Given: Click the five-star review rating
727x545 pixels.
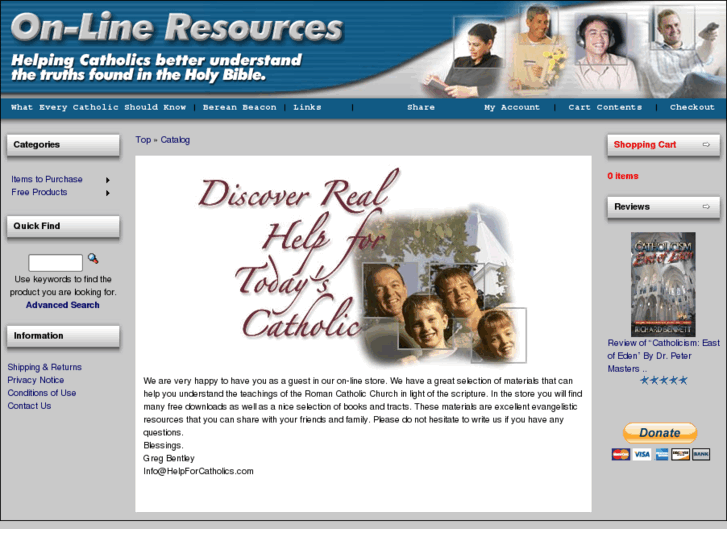Looking at the screenshot, I should (x=663, y=380).
